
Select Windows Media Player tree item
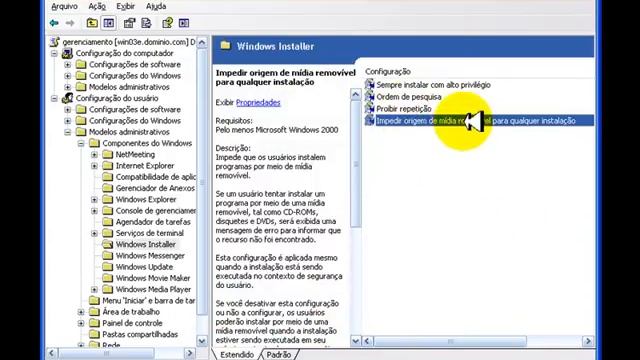(153, 289)
